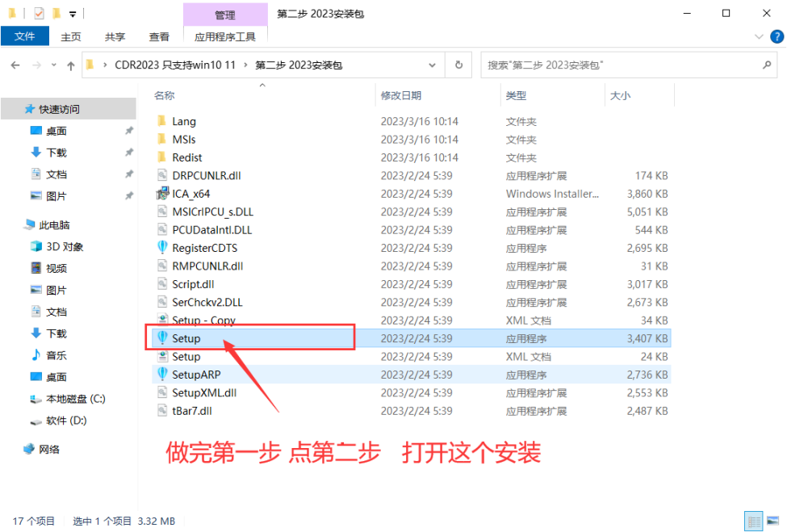
Task: Switch to the 查看 ribbon tab
Action: click(x=159, y=36)
